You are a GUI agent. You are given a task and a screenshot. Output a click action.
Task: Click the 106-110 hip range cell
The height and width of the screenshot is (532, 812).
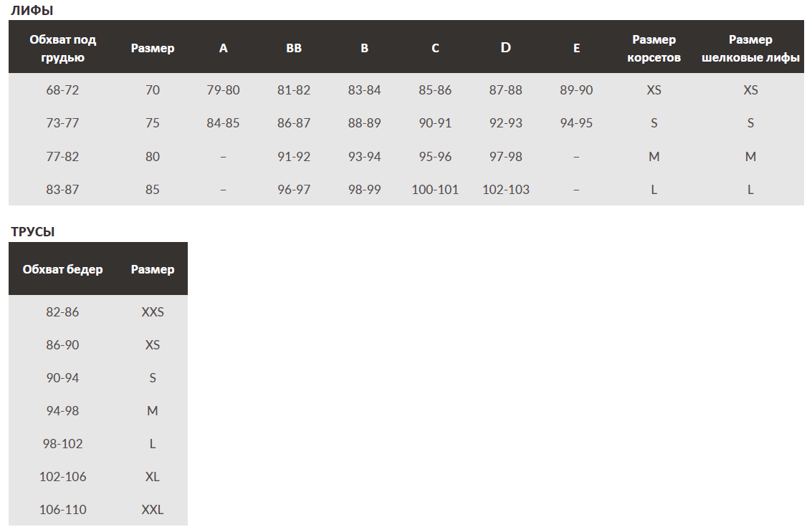pos(63,510)
